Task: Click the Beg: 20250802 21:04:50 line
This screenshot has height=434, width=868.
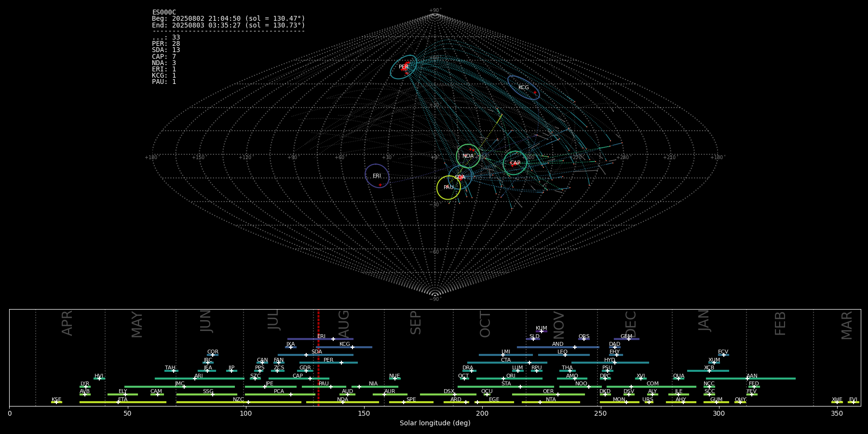Action: 229,19
